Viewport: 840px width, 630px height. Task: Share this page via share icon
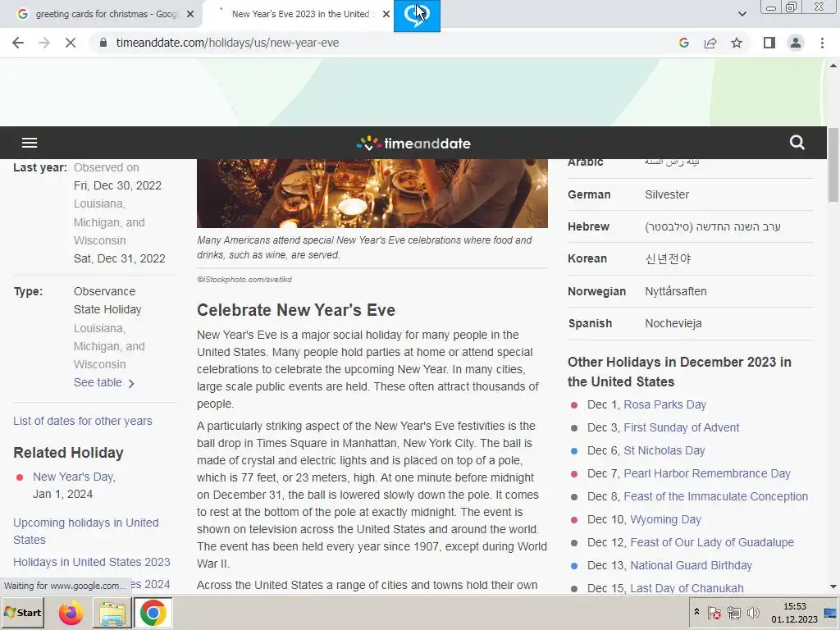(710, 43)
